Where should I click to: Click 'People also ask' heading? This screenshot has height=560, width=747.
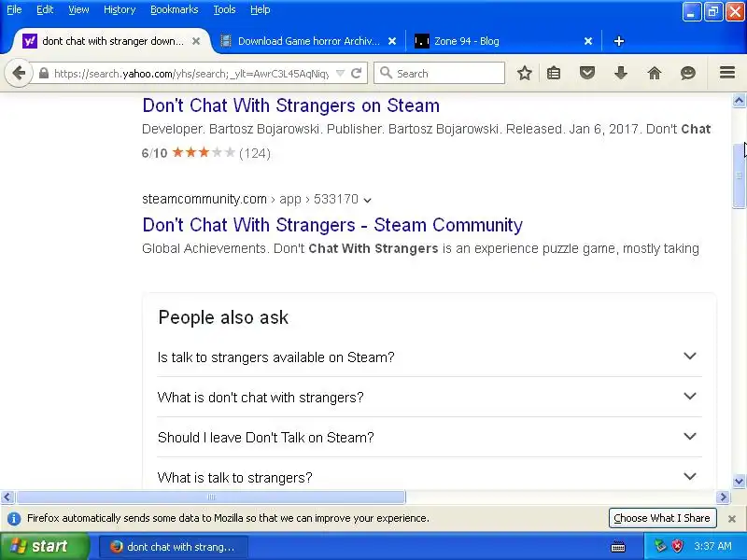[x=223, y=317]
